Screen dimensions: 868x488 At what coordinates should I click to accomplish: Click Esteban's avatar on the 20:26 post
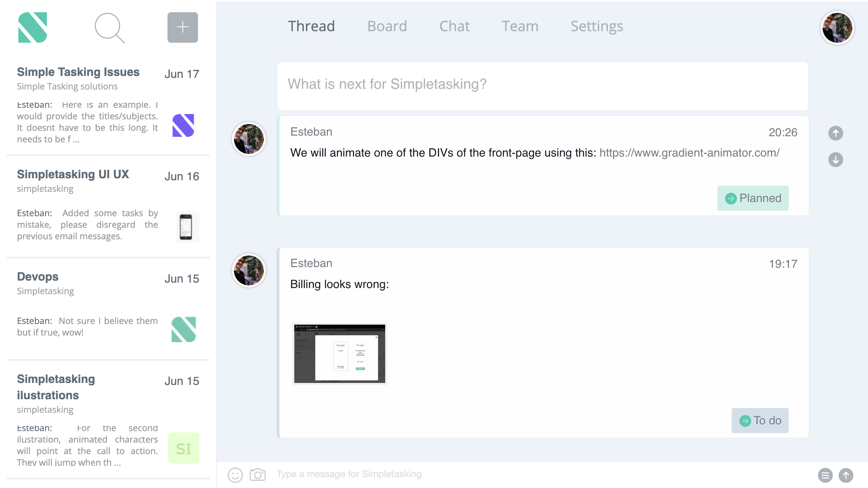249,139
